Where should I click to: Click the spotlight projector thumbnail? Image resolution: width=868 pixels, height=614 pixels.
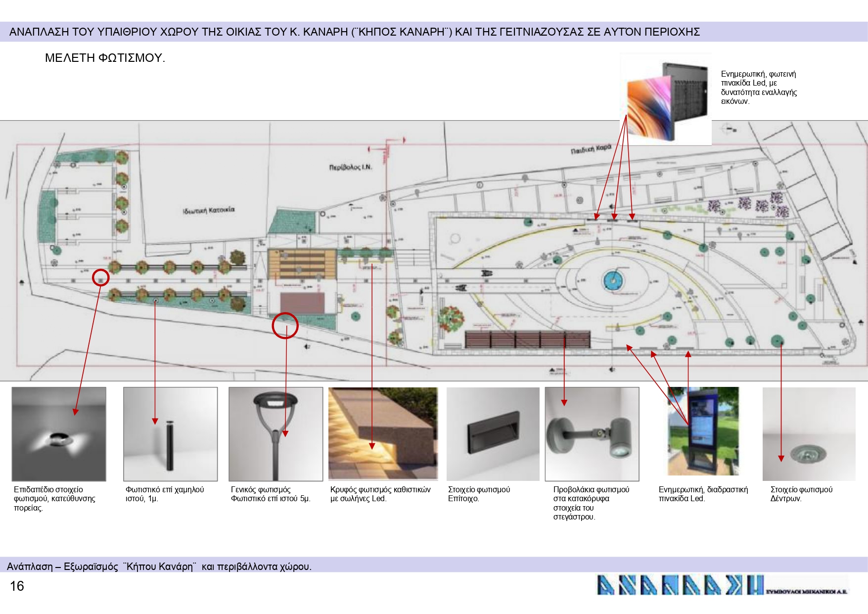click(x=592, y=434)
